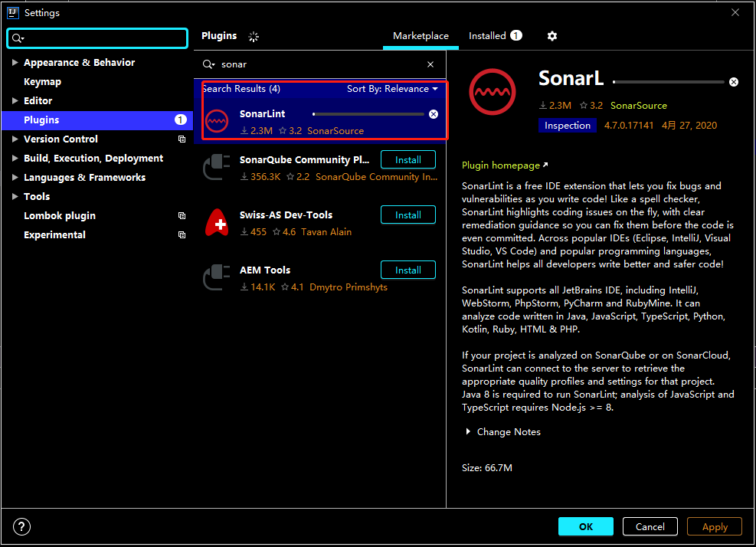
Task: Click the SonarLint download progress bar
Action: 368,113
